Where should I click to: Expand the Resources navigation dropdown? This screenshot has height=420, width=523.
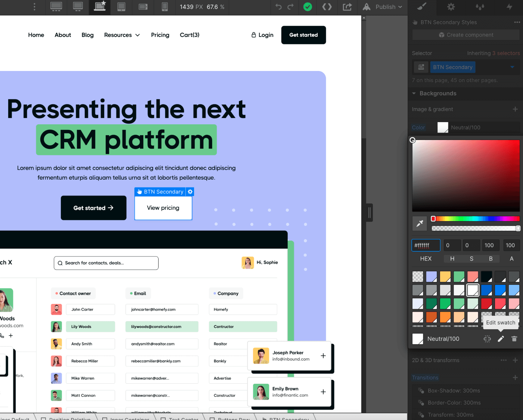tap(122, 35)
